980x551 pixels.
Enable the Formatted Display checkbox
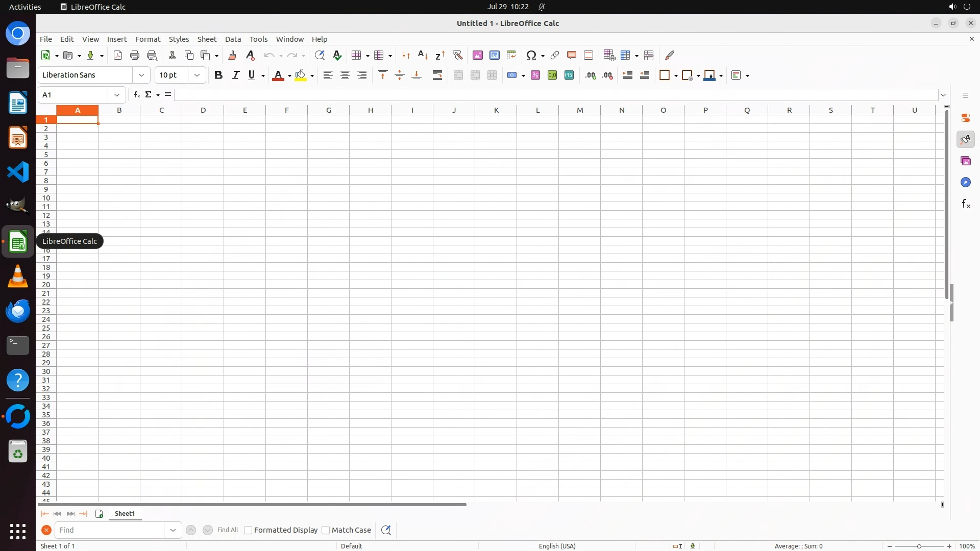(x=248, y=530)
